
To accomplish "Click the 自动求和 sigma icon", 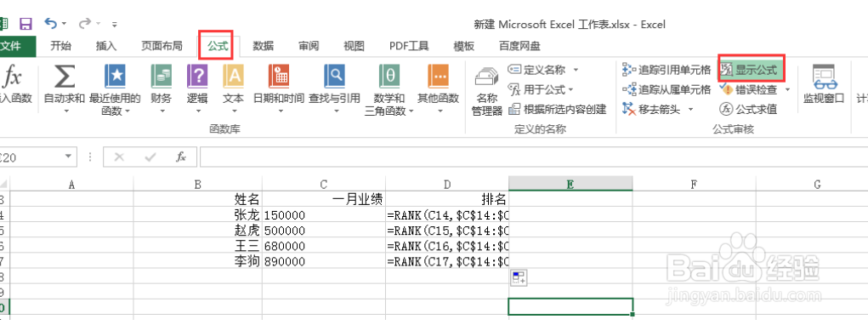I will [65, 77].
